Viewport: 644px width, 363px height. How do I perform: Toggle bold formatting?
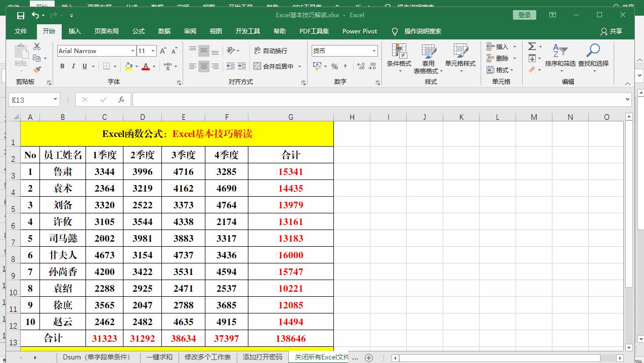pyautogui.click(x=62, y=66)
